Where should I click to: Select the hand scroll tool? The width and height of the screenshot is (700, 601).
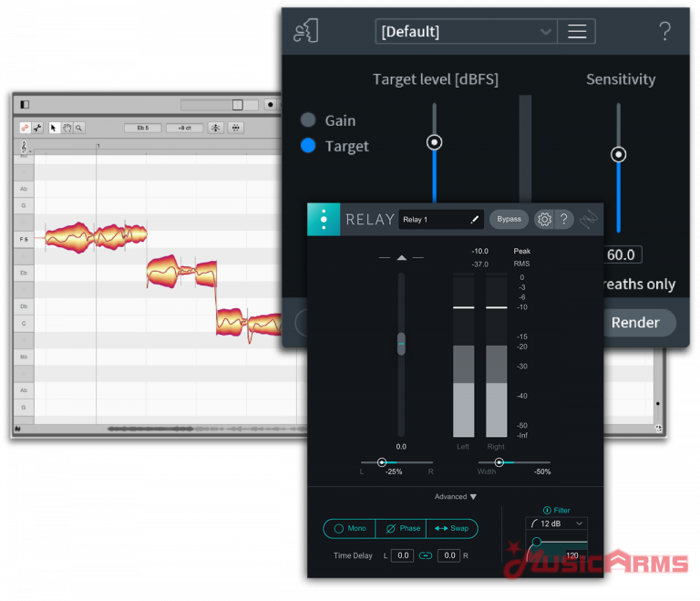coord(67,129)
